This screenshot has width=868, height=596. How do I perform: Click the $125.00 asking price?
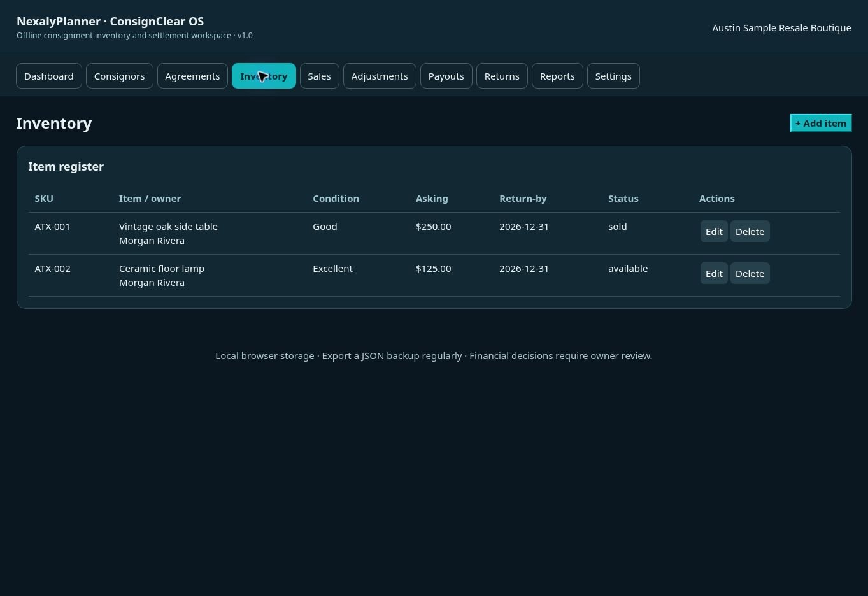coord(434,269)
